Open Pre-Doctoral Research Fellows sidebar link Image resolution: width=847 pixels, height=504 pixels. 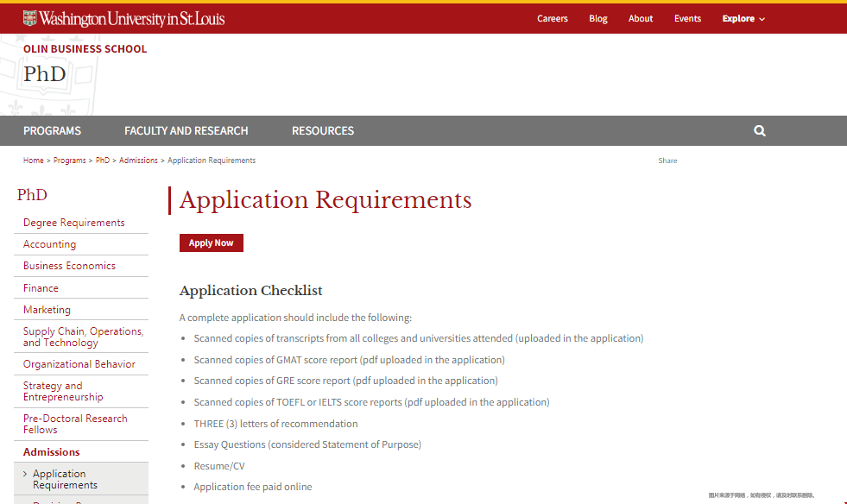pyautogui.click(x=75, y=424)
